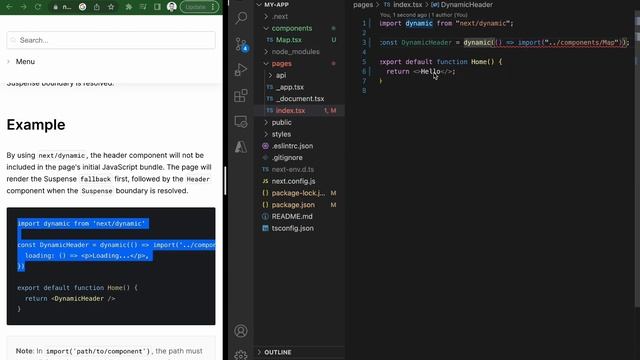Click the Google icon in the address bar
Viewport: 640px width, 360px height.
point(82,7)
